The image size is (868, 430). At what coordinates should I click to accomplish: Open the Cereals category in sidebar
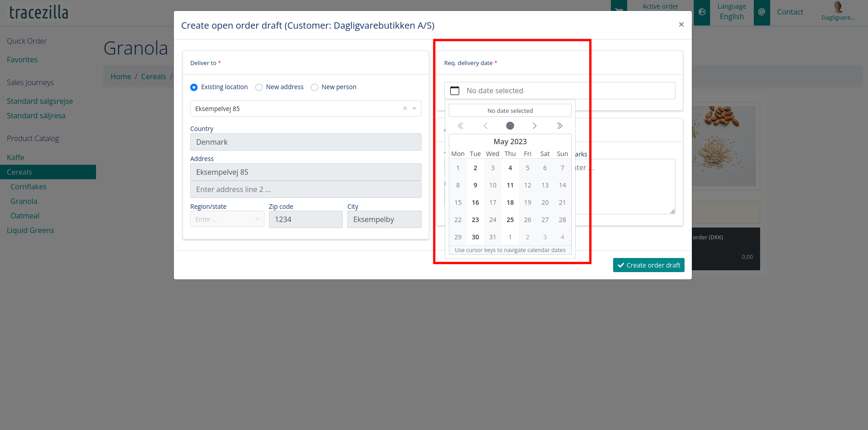pyautogui.click(x=19, y=172)
